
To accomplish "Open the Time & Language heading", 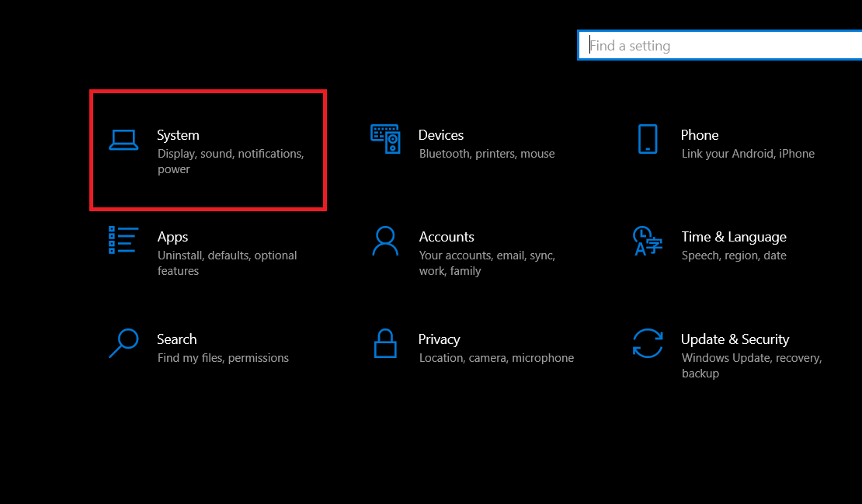I will pos(734,237).
